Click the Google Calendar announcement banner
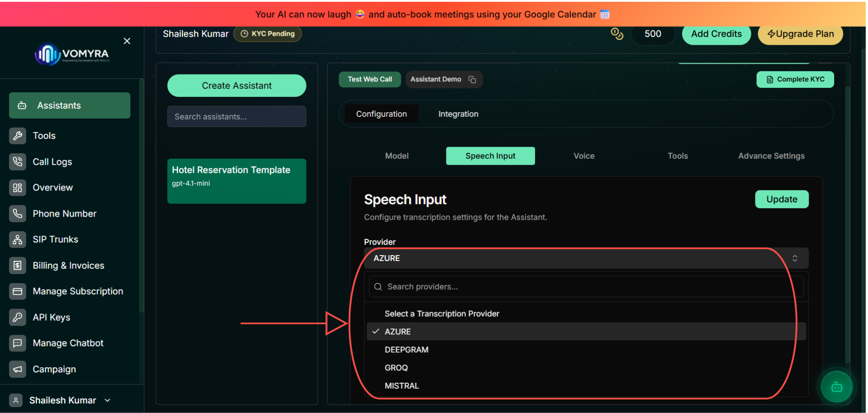Viewport: 868px width, 413px height. pyautogui.click(x=433, y=14)
